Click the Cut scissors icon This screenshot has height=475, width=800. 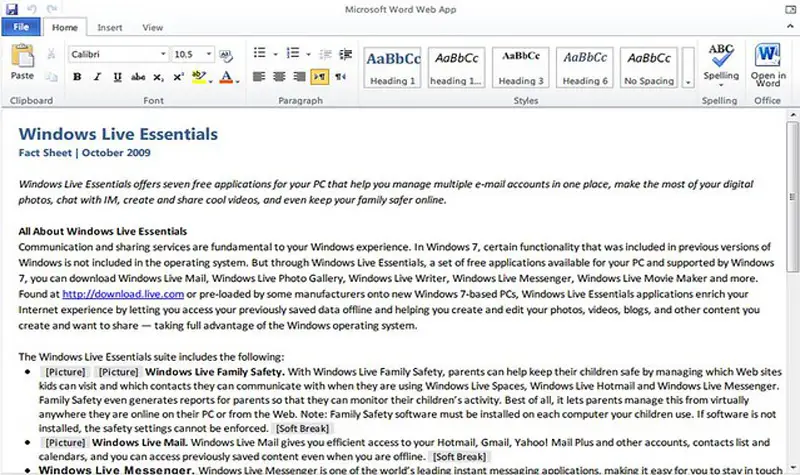pyautogui.click(x=51, y=54)
